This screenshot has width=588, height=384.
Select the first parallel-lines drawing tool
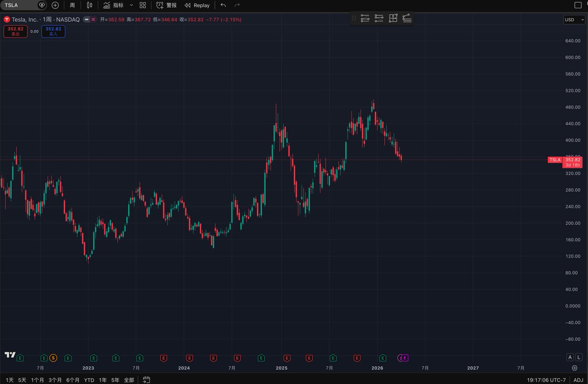coord(365,18)
